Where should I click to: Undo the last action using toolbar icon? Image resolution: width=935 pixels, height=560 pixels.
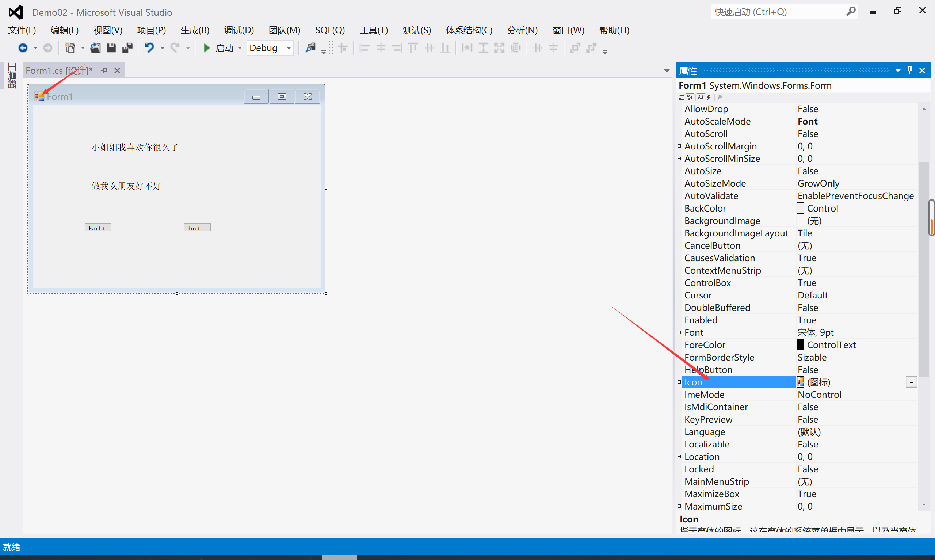tap(149, 48)
